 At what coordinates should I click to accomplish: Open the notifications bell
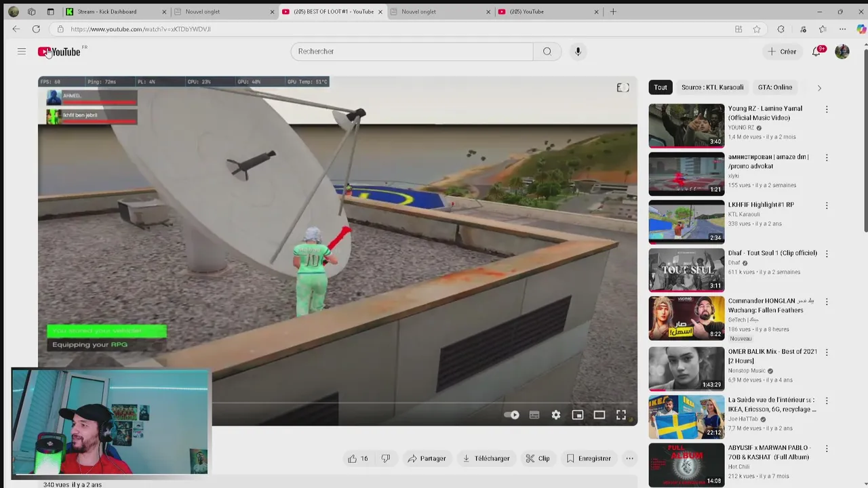point(817,52)
